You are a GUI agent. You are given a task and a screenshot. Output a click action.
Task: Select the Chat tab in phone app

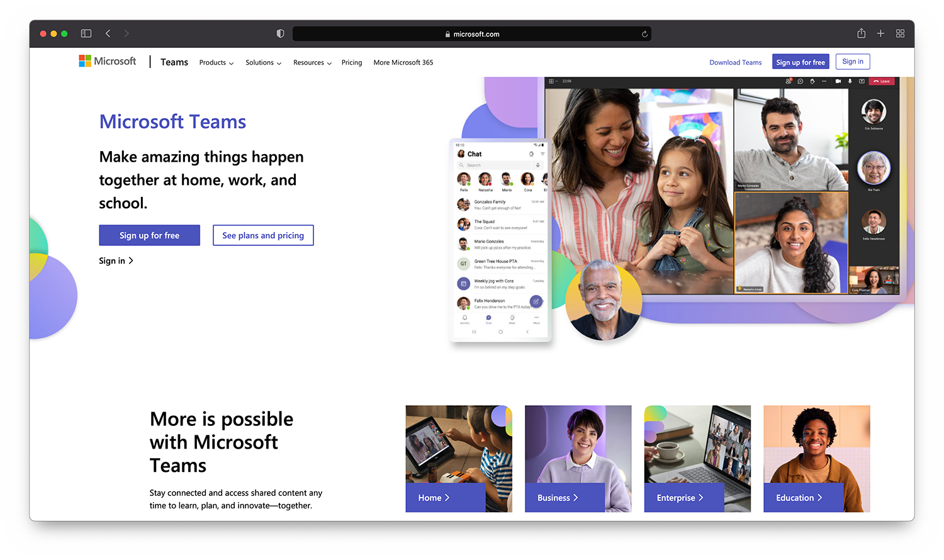tap(488, 319)
